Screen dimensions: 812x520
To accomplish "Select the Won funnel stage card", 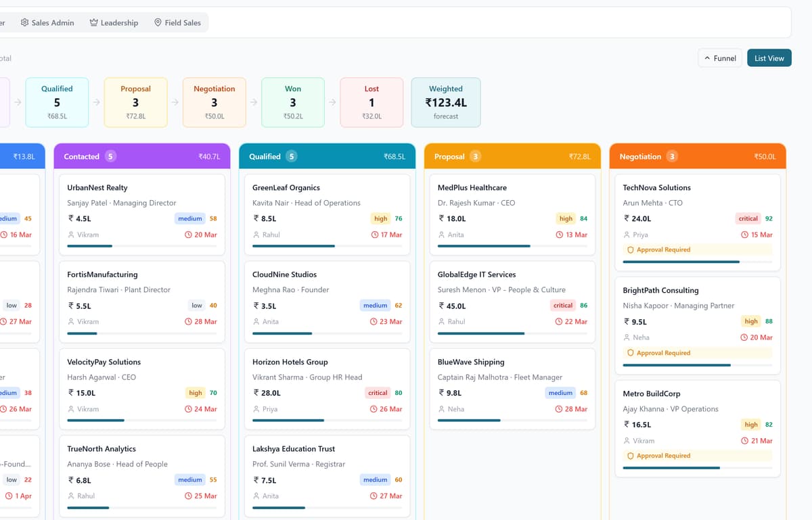I will point(293,102).
